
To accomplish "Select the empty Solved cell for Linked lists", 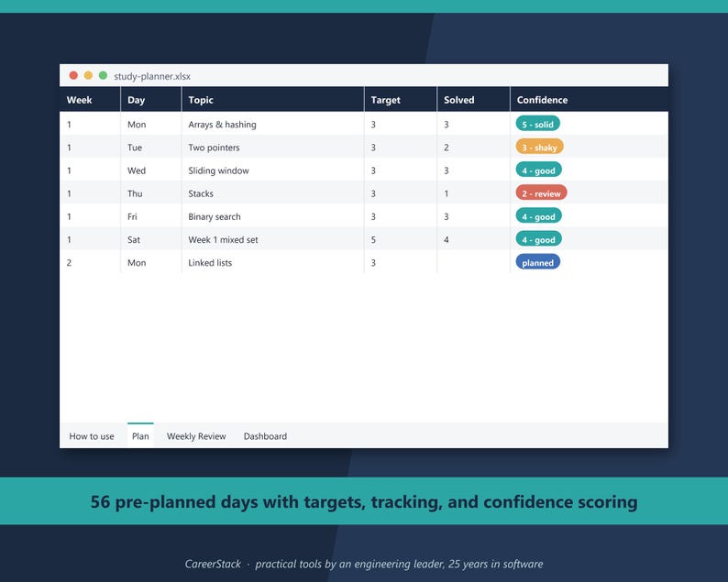I will pos(473,262).
